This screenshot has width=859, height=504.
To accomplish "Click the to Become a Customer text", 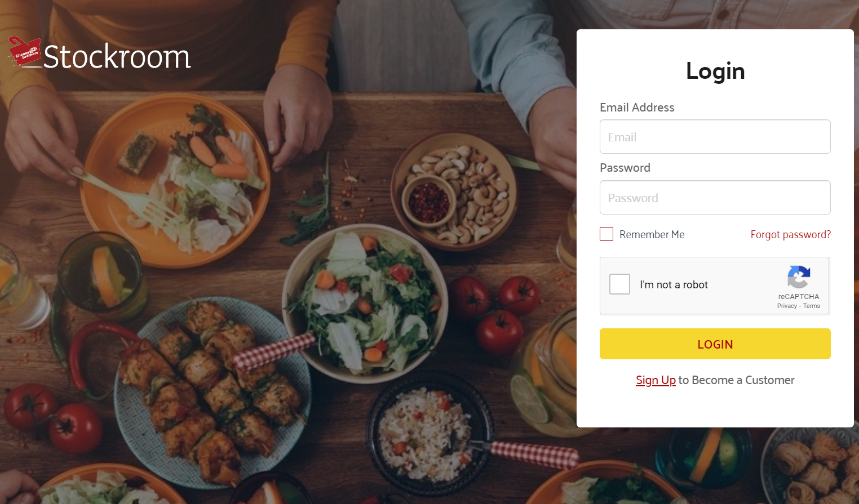I will [x=737, y=380].
